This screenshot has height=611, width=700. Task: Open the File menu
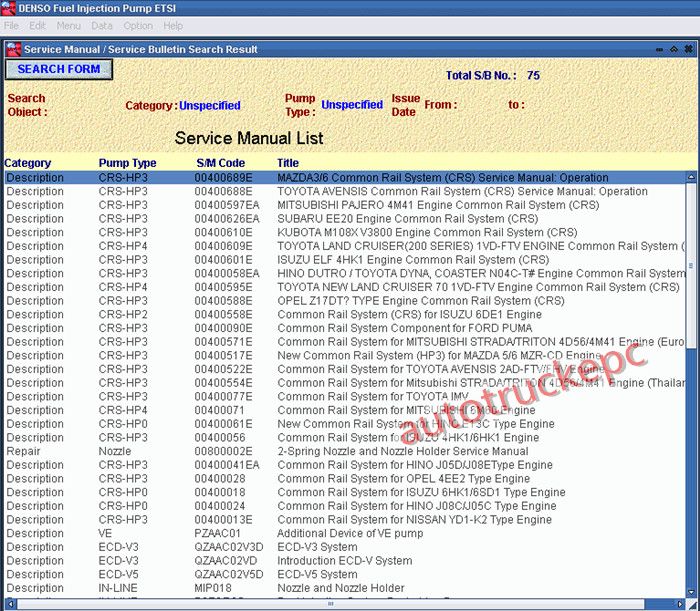pyautogui.click(x=11, y=26)
